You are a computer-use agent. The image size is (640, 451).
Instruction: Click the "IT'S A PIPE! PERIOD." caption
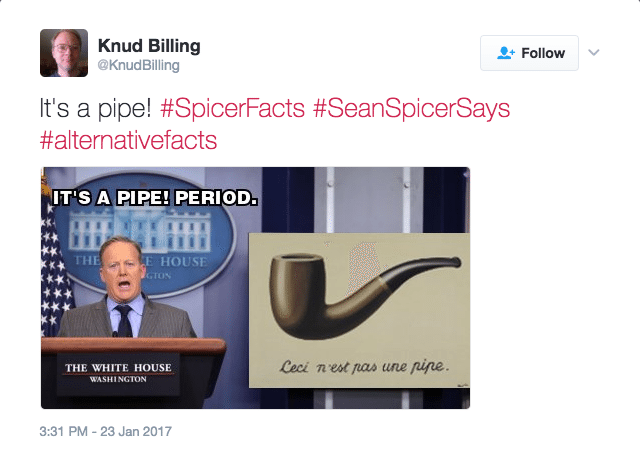154,197
